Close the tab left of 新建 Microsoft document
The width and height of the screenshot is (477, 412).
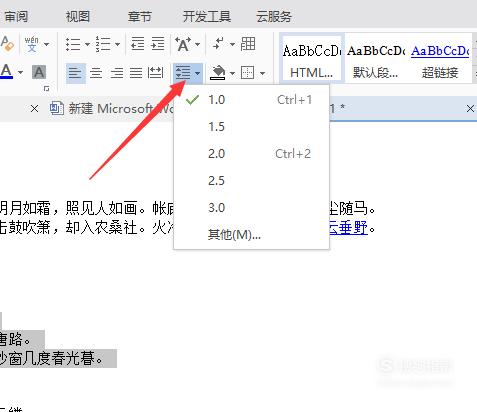(x=34, y=108)
